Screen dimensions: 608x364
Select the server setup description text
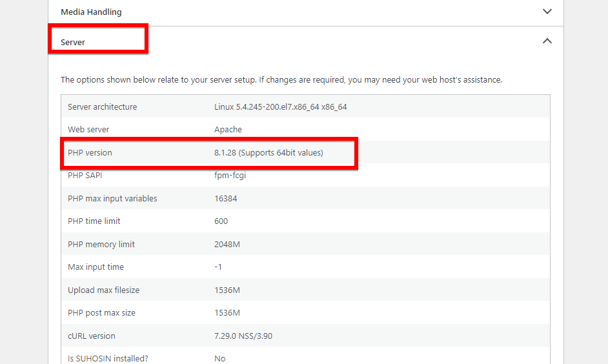pos(281,80)
